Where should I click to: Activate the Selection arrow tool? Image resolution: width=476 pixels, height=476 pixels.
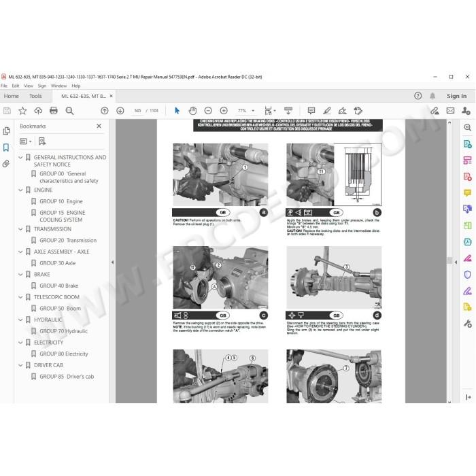click(x=177, y=111)
